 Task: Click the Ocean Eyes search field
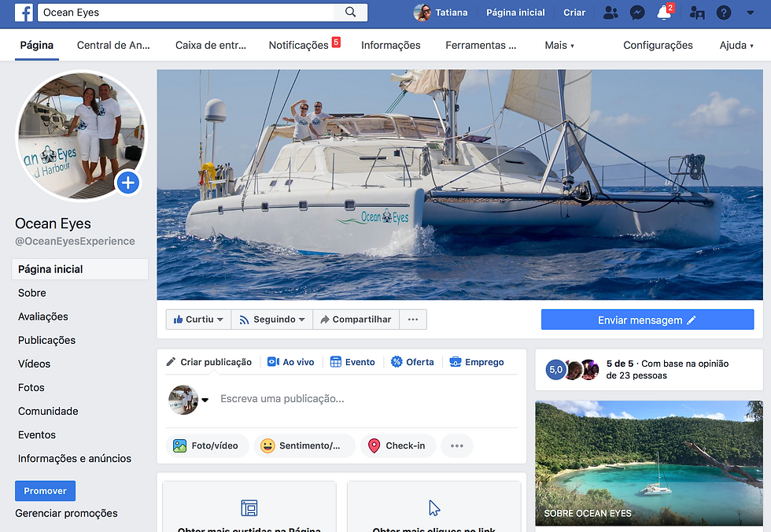click(x=186, y=13)
